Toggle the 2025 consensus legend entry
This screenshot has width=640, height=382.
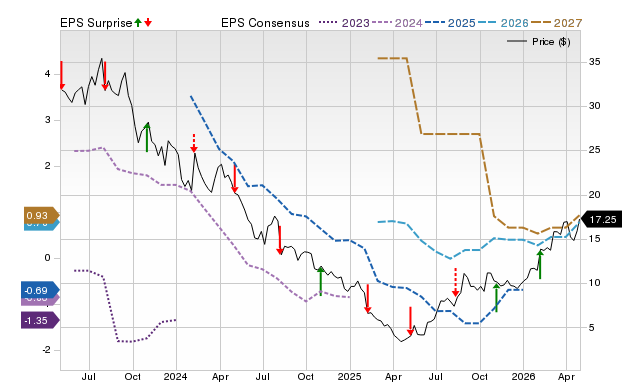(x=450, y=23)
